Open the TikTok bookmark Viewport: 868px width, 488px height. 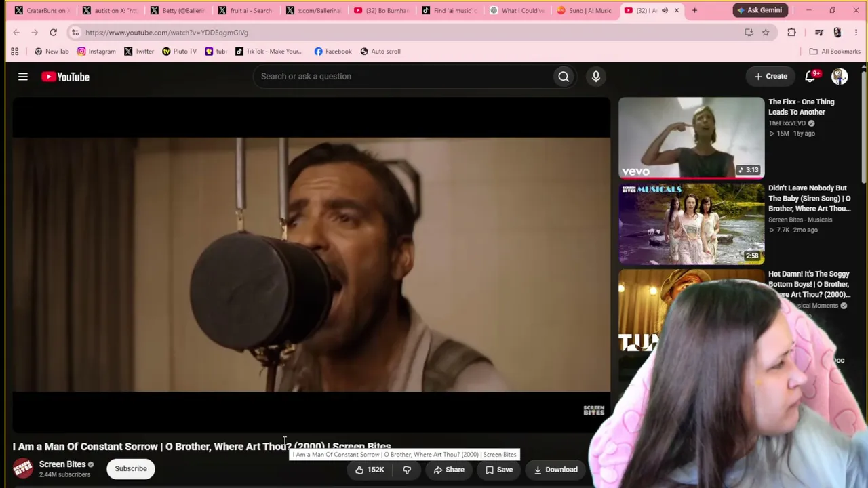click(269, 51)
